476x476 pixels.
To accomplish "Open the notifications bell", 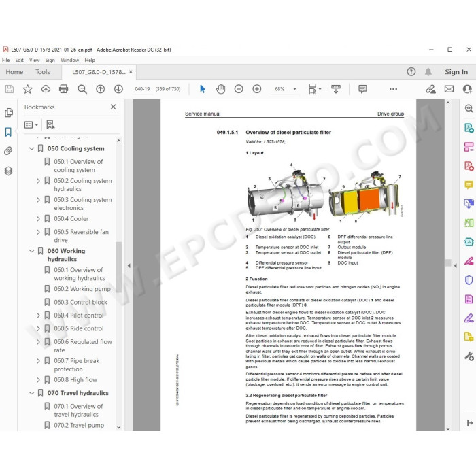I will pos(428,72).
